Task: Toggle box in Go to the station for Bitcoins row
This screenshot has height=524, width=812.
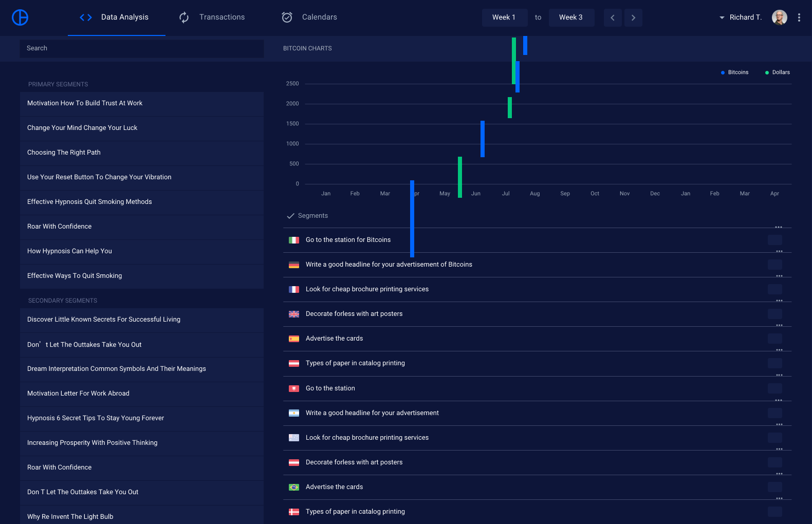Action: point(775,240)
